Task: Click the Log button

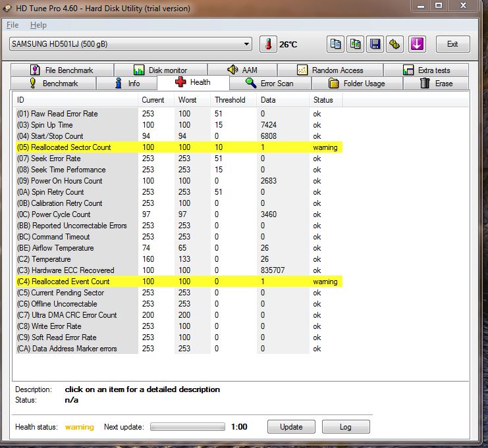Action: pyautogui.click(x=346, y=426)
